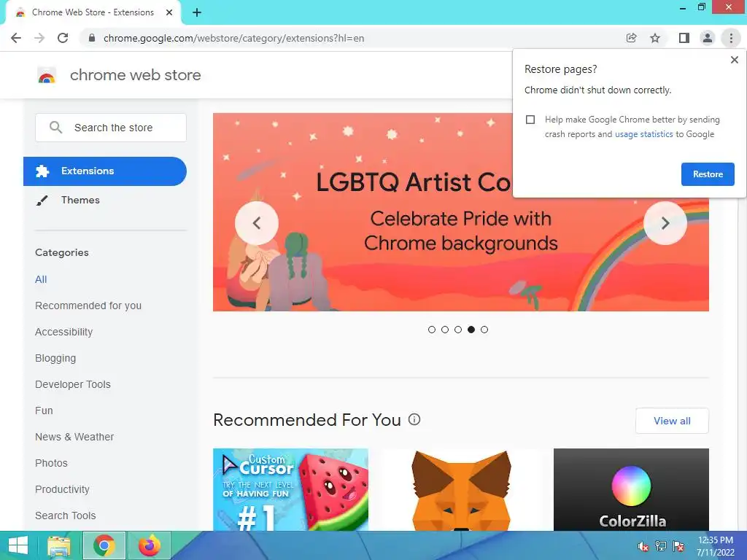Click the browser back arrow

[16, 38]
